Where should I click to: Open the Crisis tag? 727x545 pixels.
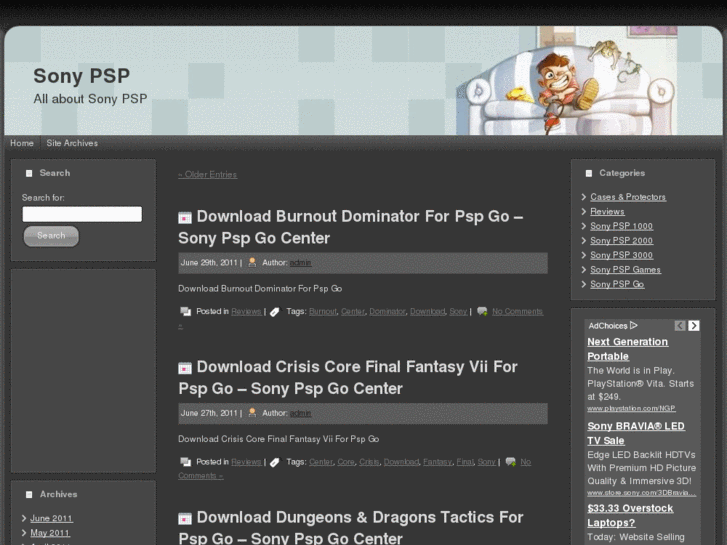click(369, 462)
